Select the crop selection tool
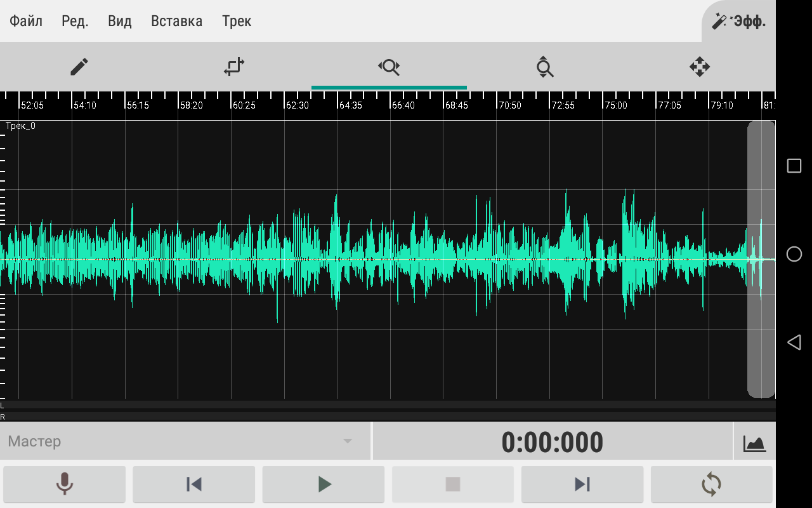 tap(234, 67)
